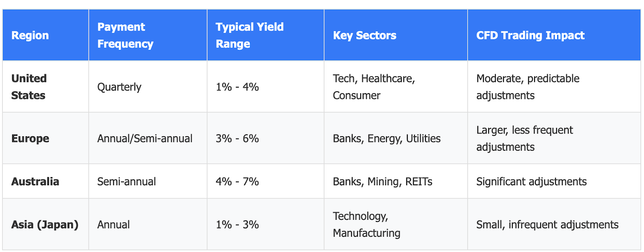Click the CFD Trading Impact header
This screenshot has height=252, width=644.
coord(530,35)
